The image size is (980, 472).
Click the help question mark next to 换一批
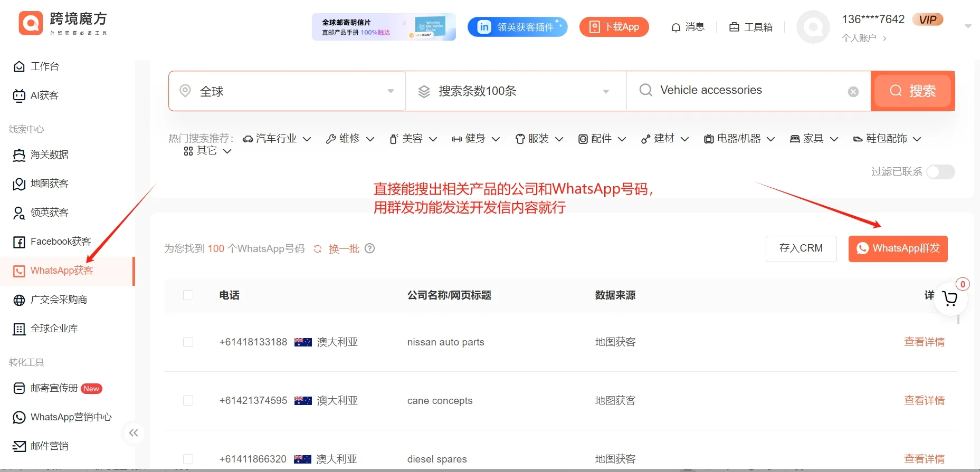click(x=370, y=248)
